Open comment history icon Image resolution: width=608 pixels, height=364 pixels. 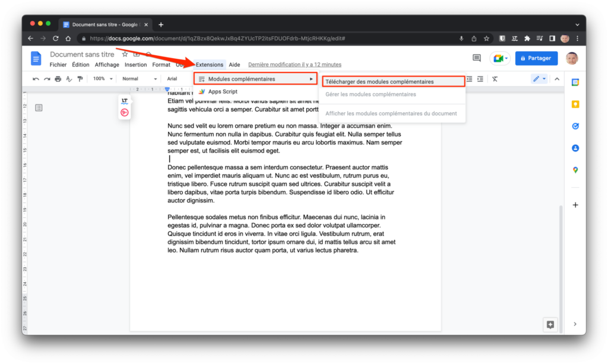pos(477,58)
